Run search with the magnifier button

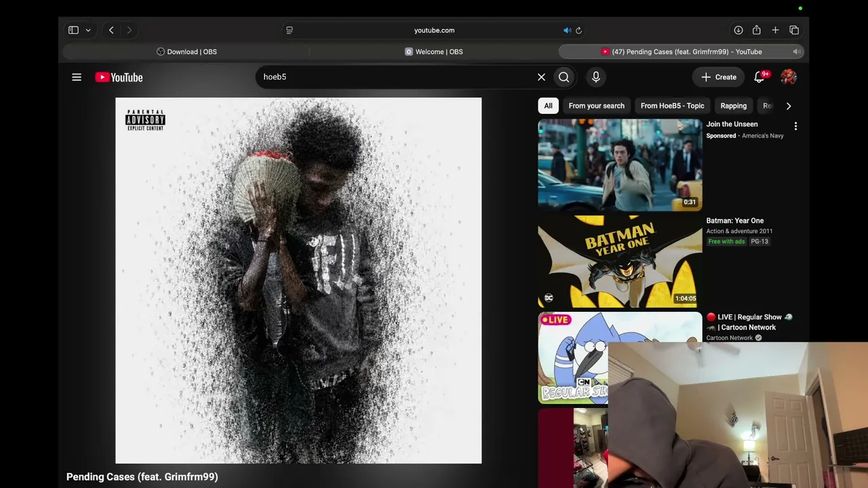[x=564, y=77]
